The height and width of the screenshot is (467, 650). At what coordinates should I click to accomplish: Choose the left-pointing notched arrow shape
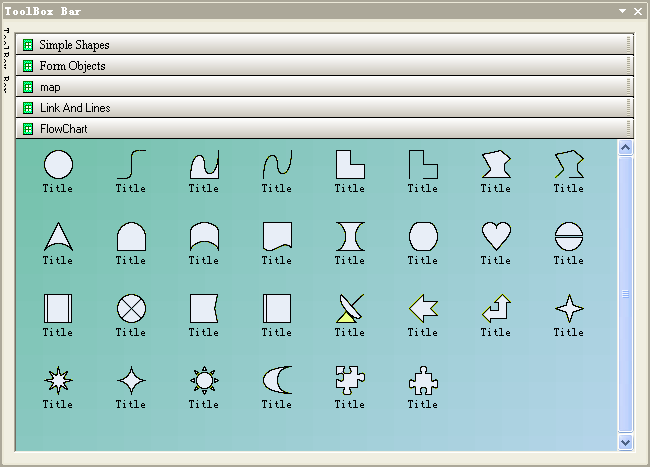(423, 309)
